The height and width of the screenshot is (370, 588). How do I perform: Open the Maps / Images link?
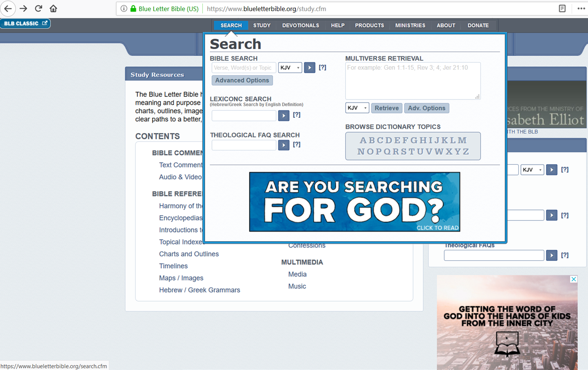click(x=181, y=278)
